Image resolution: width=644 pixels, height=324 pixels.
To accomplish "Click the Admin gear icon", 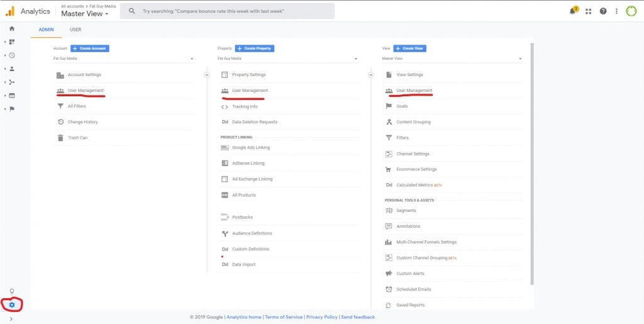I will point(11,304).
